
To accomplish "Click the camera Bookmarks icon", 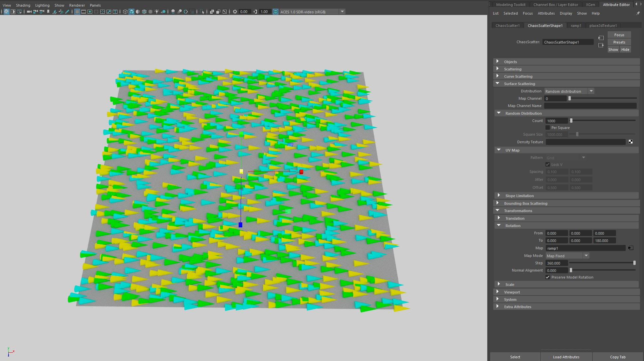I will tap(48, 12).
